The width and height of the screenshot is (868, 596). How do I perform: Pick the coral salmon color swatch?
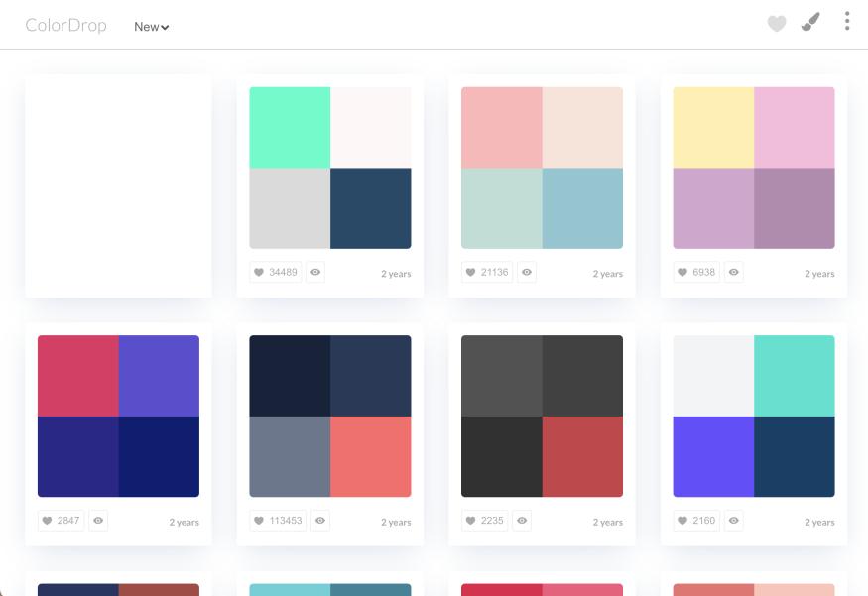(x=370, y=456)
